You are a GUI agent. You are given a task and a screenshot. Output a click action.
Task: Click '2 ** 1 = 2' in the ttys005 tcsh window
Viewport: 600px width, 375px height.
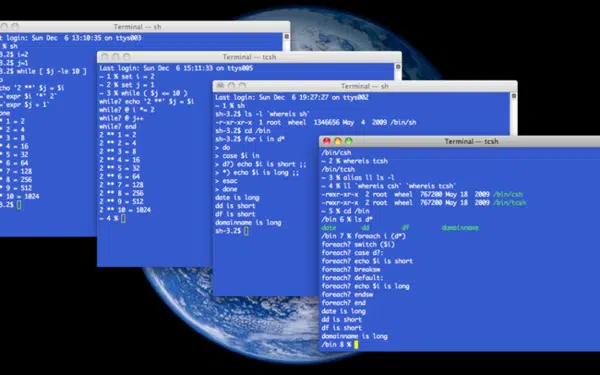tap(118, 135)
